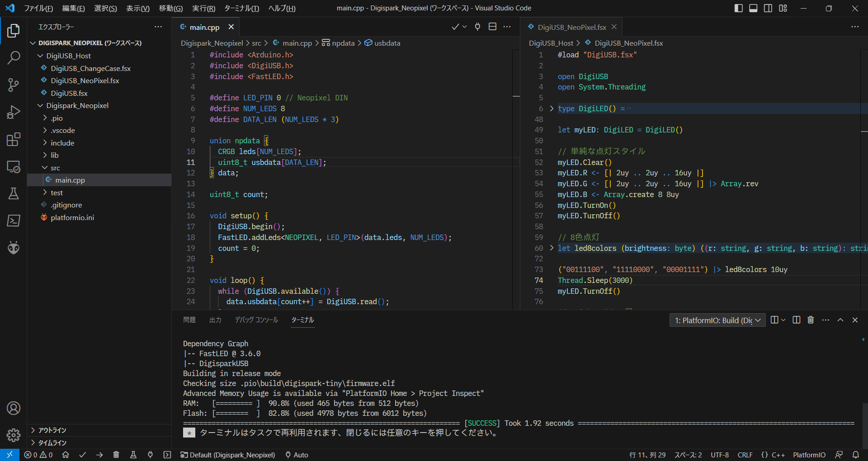
Task: Close the main.cpp editor tab
Action: 231,27
